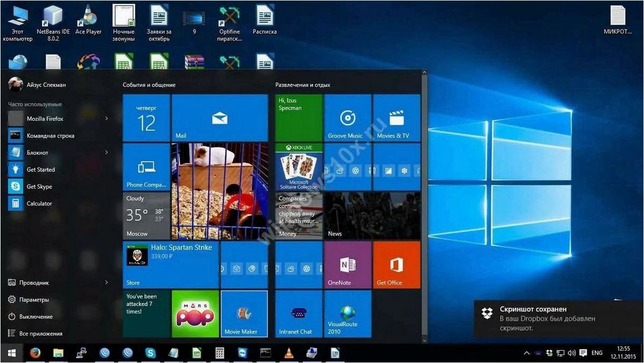Open the Microsoft Solitaire Collection tile

tap(298, 167)
